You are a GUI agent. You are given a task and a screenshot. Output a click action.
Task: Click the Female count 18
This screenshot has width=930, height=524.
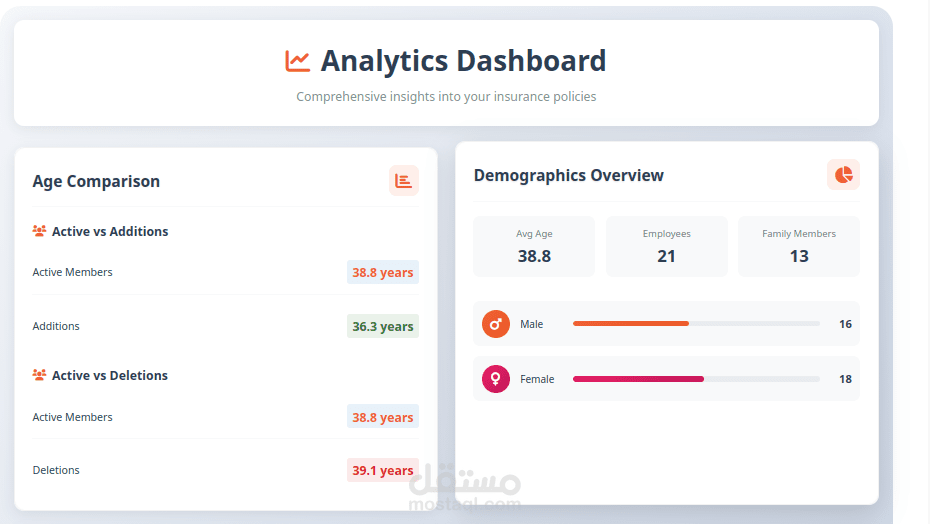pyautogui.click(x=845, y=379)
